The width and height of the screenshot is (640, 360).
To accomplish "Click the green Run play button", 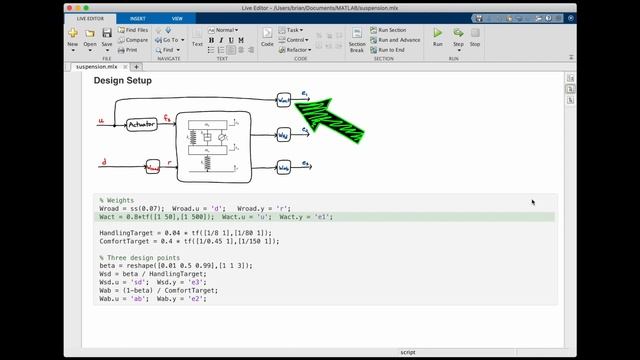I will [438, 33].
